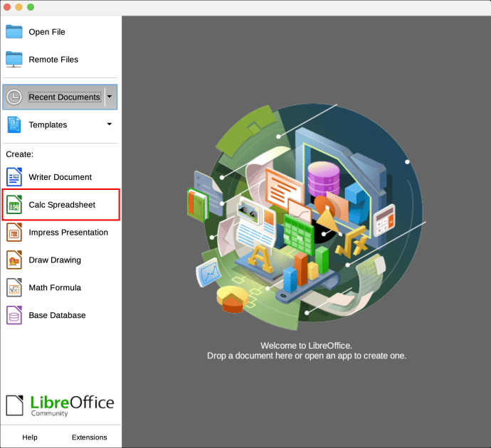Viewport: 491px width, 448px height.
Task: Create a new Calc Spreadsheet
Action: (60, 205)
